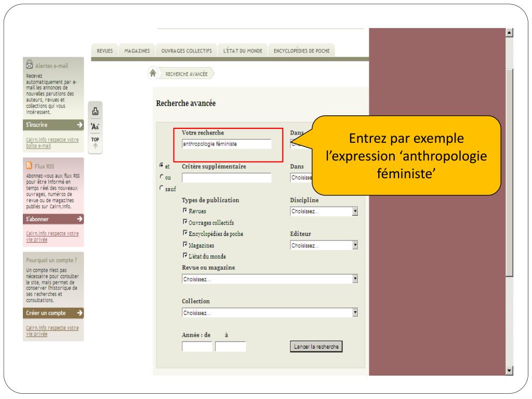Image resolution: width=532 pixels, height=399 pixels.
Task: Open the L'état du monde tab
Action: (x=243, y=50)
